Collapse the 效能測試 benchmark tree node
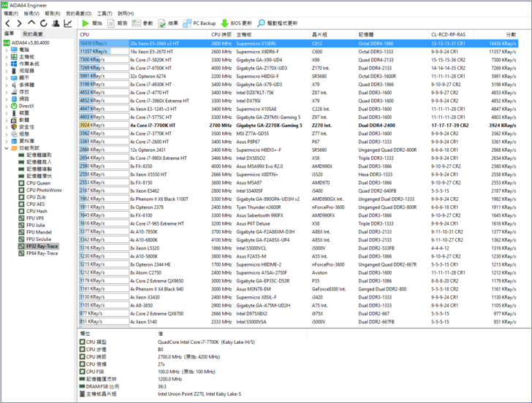Screen dimensions: 532x403 [7, 148]
